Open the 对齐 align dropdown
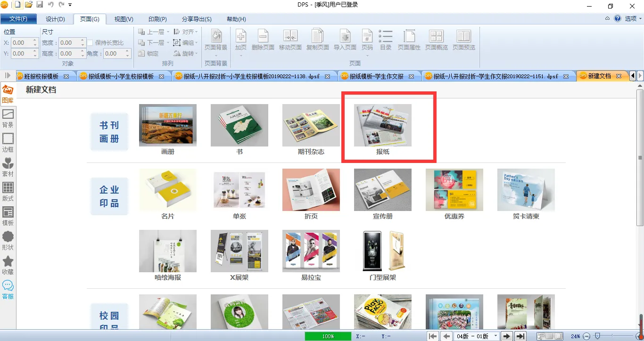 [x=186, y=32]
